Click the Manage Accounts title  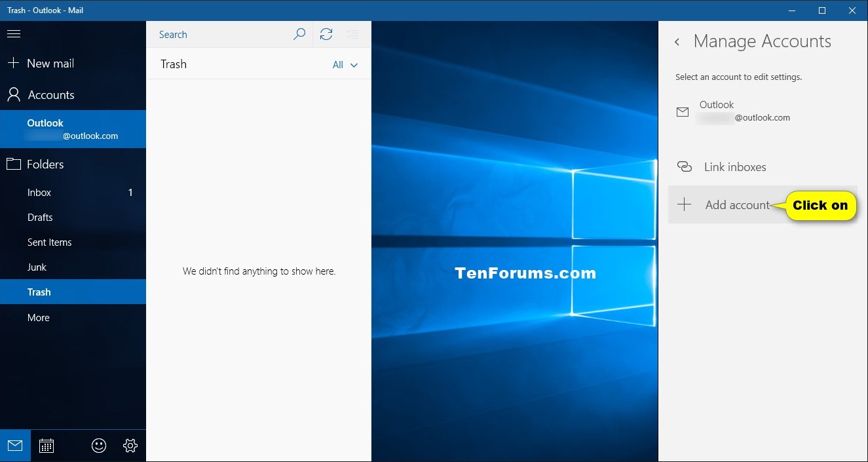click(x=763, y=41)
